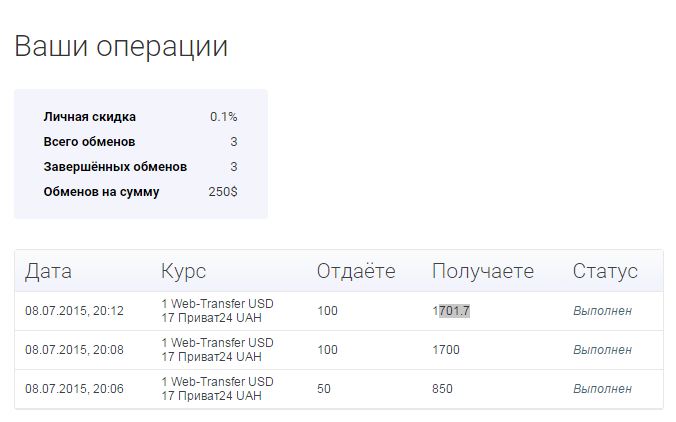This screenshot has height=422, width=676.
Task: Select the 08.07.2015, 20:12 date cell
Action: (x=74, y=311)
